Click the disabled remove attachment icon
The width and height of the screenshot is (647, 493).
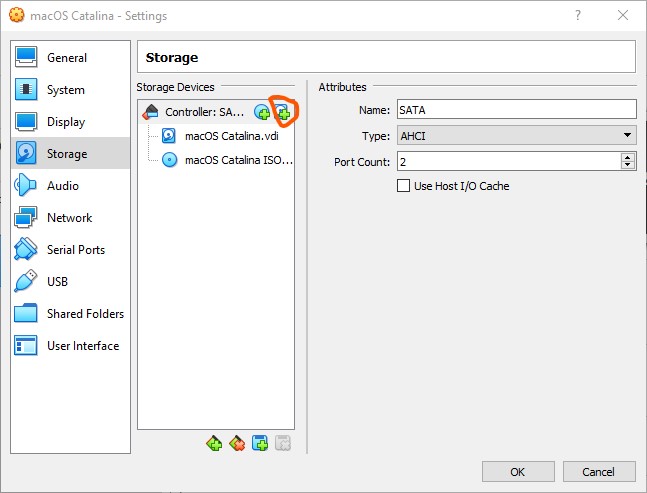click(x=283, y=443)
